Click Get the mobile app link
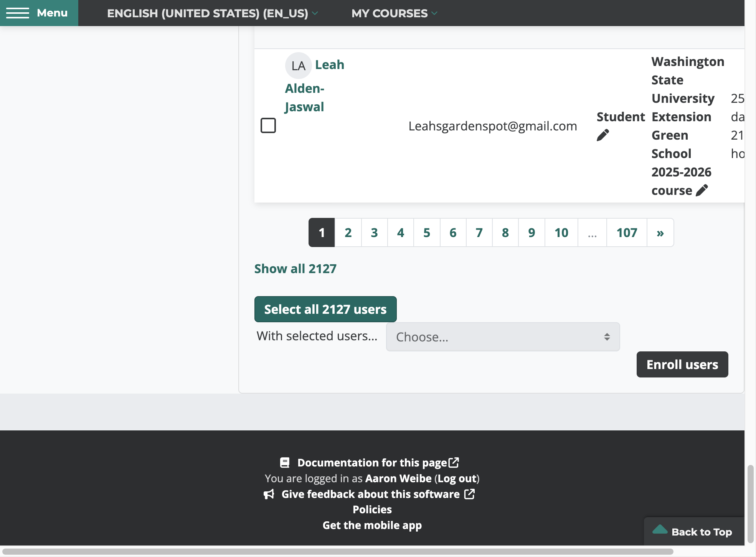Screen dimensions: 756x557 click(372, 525)
